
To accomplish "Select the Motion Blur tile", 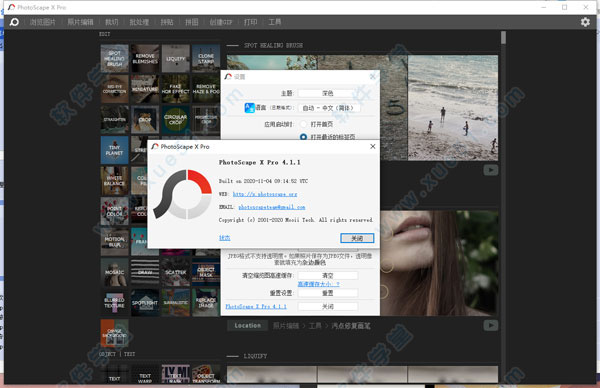I will click(x=114, y=242).
